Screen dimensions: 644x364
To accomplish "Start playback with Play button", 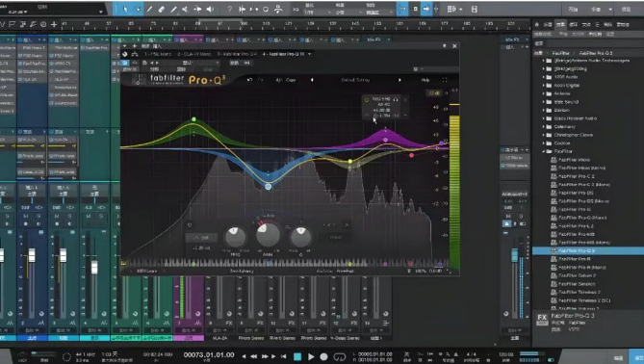I will click(311, 356).
